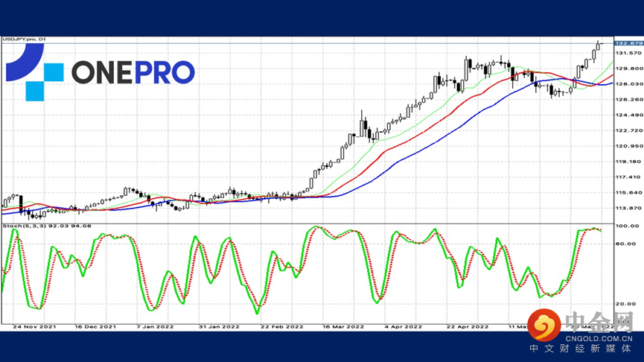Pick the 120.950 price axis value

(x=628, y=146)
